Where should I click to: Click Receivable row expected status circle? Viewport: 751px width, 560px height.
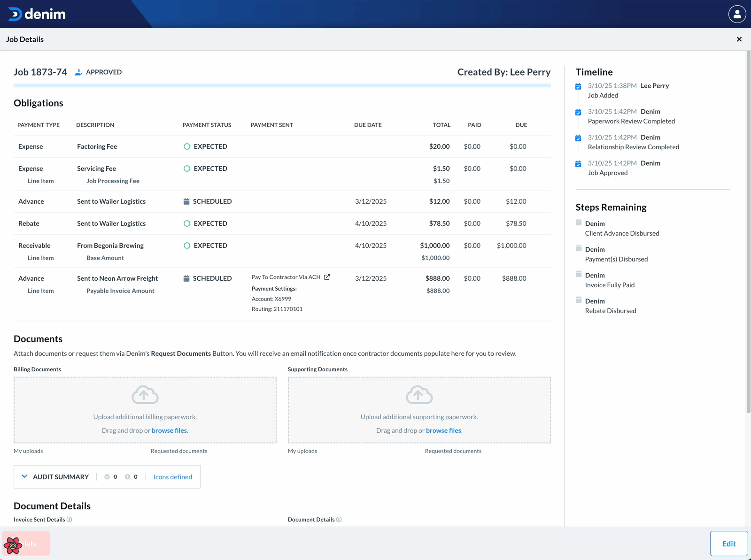[187, 245]
